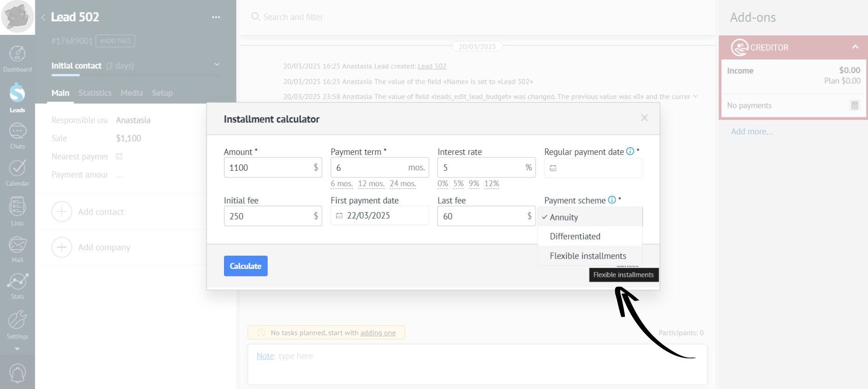Open the Media tab
The height and width of the screenshot is (389, 868).
click(132, 93)
